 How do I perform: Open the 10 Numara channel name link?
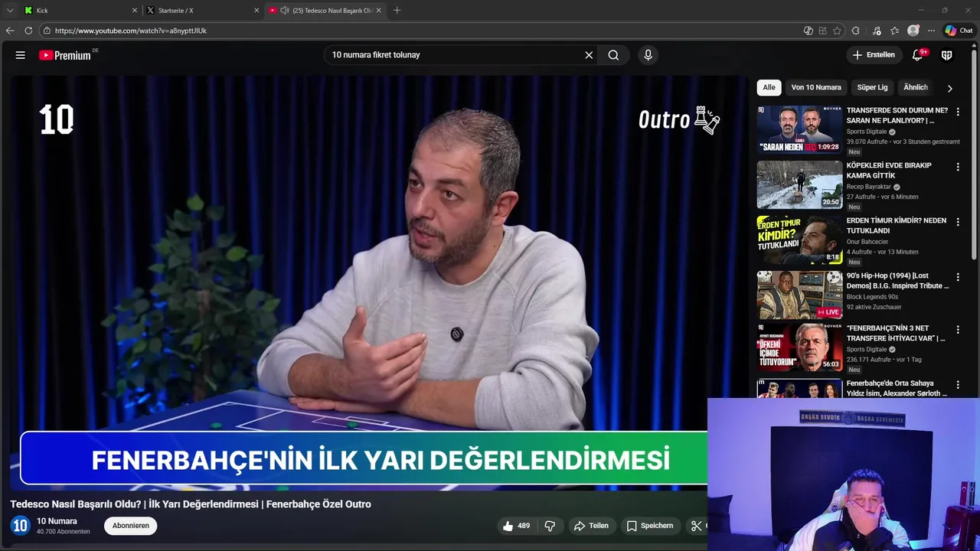coord(57,521)
